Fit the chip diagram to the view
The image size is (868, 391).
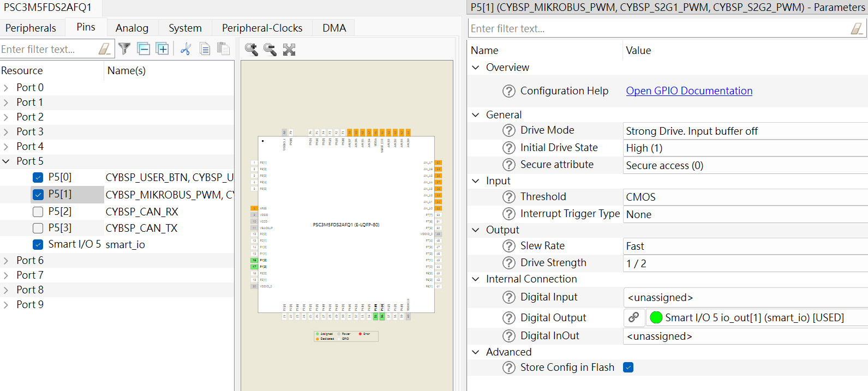pyautogui.click(x=289, y=50)
